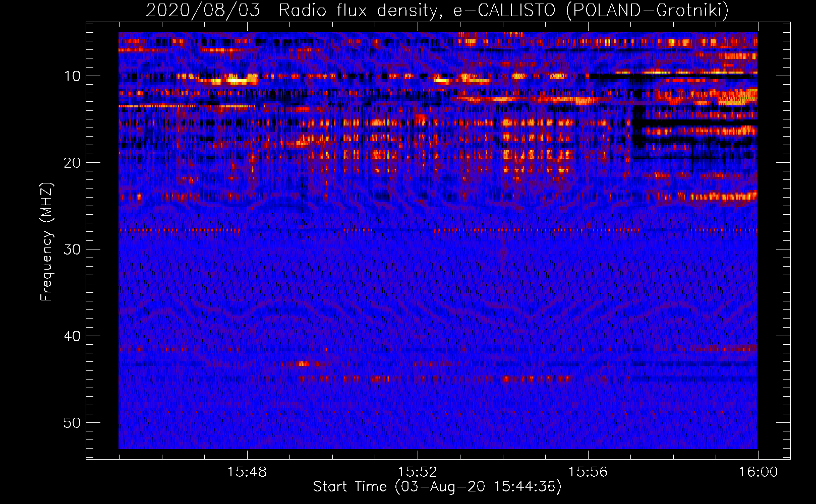Click the '16:00' time axis label

point(758,472)
